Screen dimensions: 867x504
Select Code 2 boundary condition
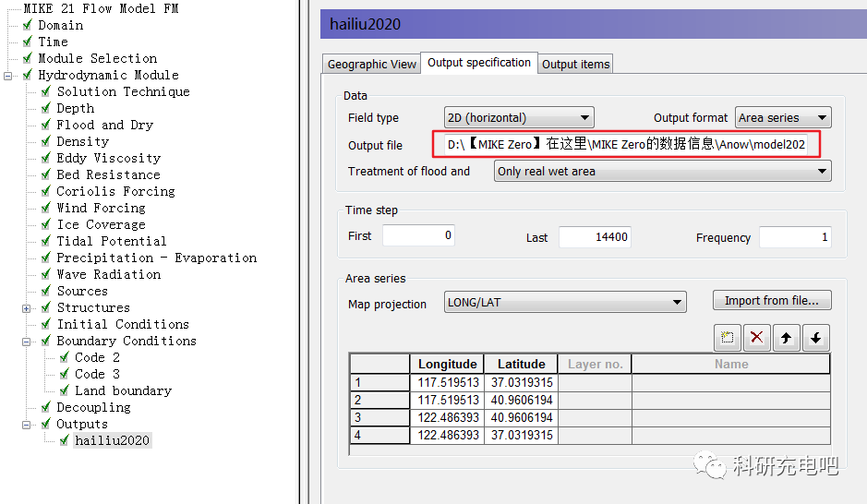click(97, 357)
